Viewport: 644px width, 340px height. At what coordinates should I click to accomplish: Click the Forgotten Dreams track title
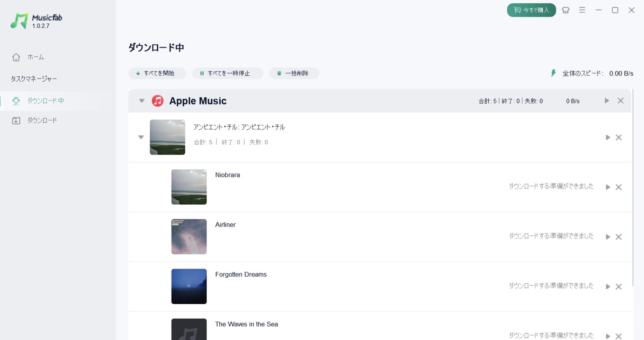coord(241,274)
